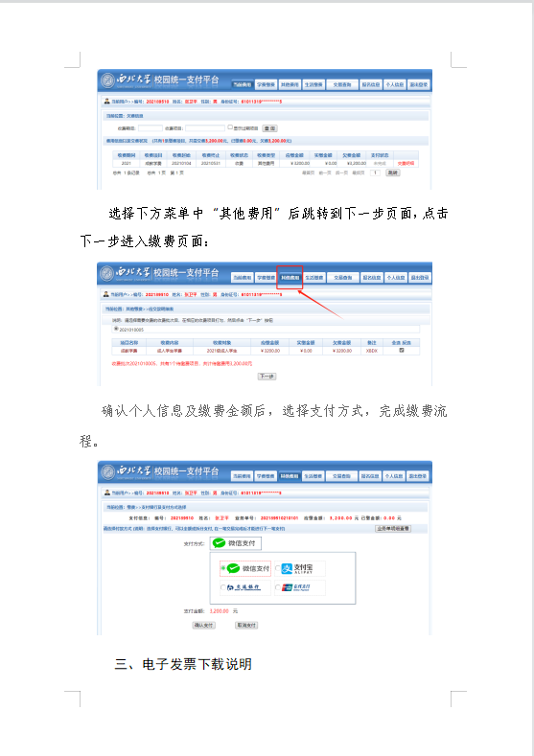Open the 交易查询 tab in the top screenshot

[x=342, y=85]
